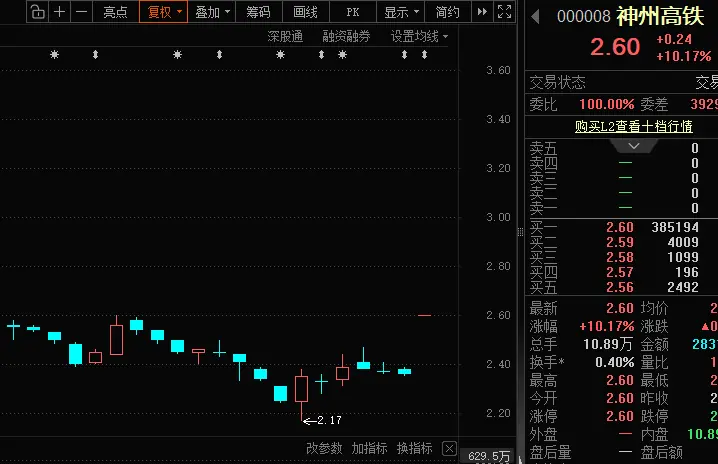The height and width of the screenshot is (464, 718).
Task: Click the first star event marker
Action: tap(54, 55)
